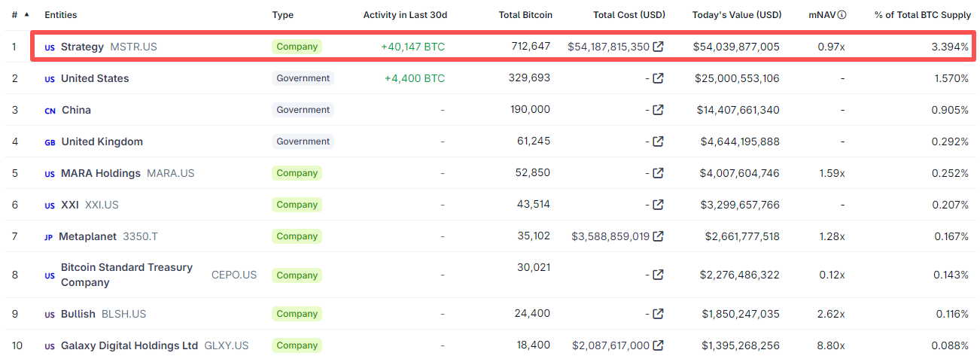Open Galaxy Digital Holdings Ltd link
The width and height of the screenshot is (980, 359).
[129, 345]
